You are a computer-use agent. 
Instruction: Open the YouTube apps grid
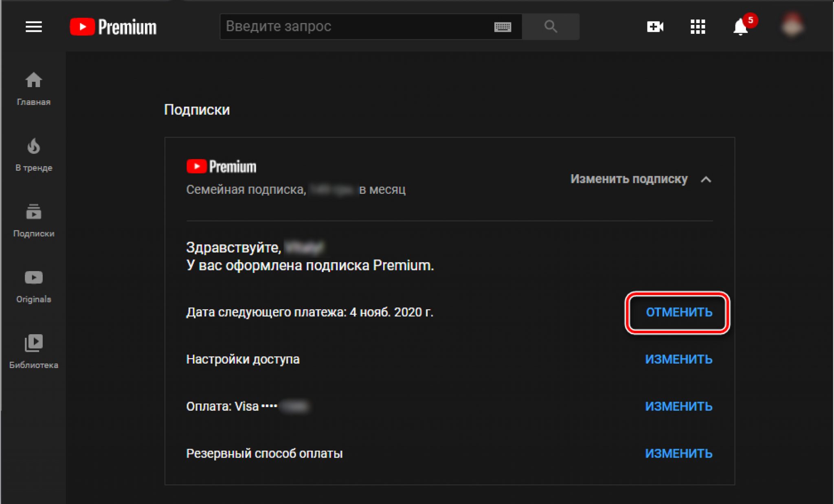tap(698, 27)
